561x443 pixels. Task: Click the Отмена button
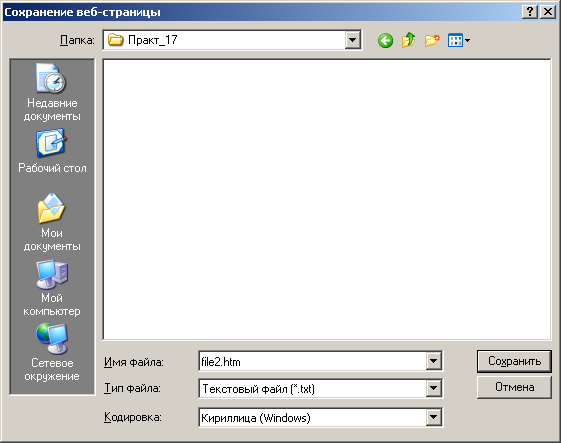(514, 387)
